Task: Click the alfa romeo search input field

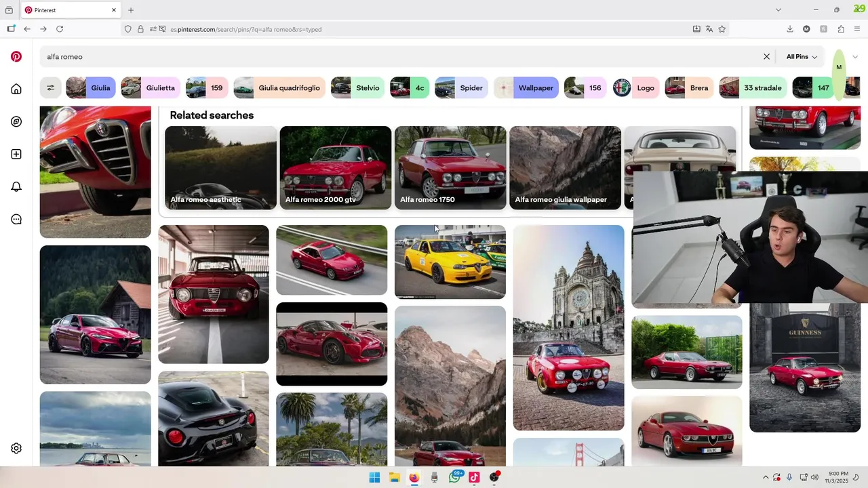Action: coord(400,57)
